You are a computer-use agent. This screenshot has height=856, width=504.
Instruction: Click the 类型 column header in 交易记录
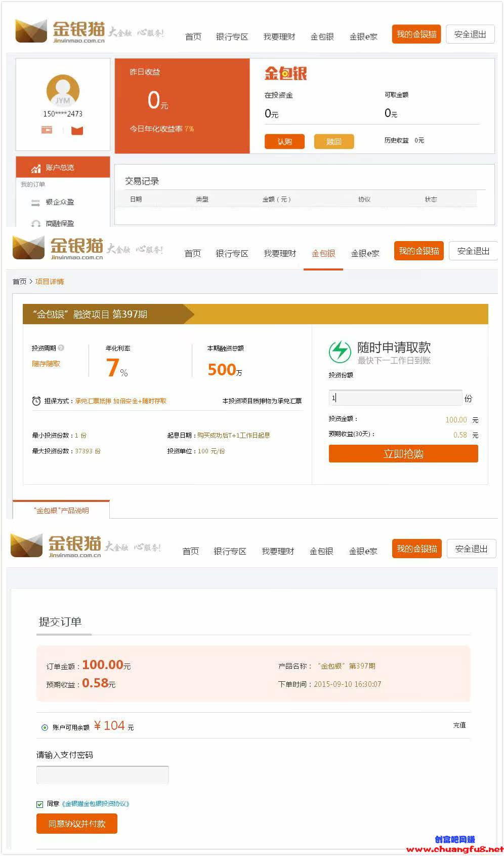(x=202, y=200)
